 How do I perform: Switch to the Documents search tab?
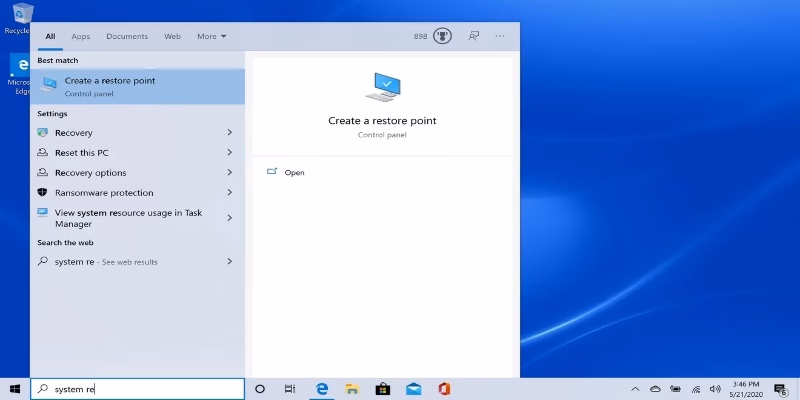pos(127,36)
